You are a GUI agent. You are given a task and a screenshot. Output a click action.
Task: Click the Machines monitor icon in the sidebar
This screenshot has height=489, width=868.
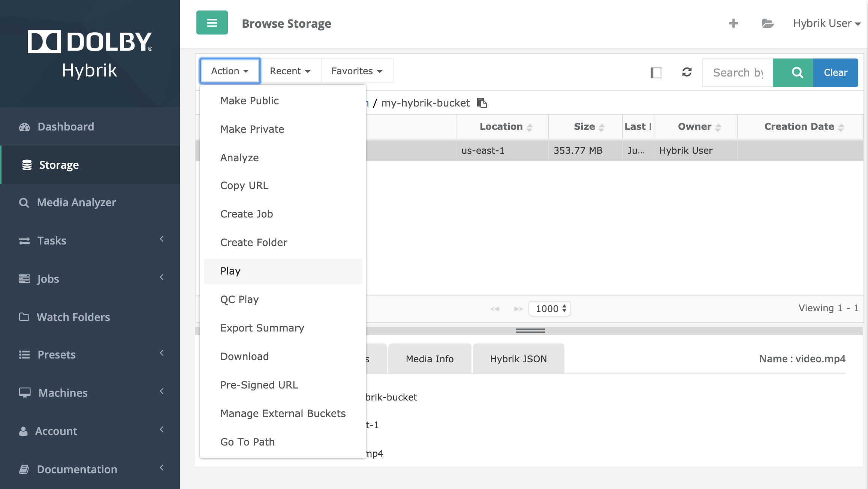25,393
